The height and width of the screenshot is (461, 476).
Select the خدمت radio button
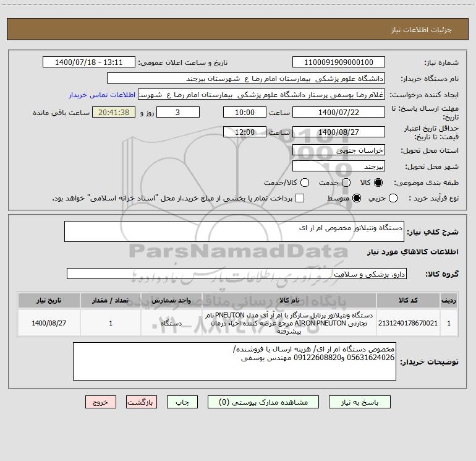point(346,183)
